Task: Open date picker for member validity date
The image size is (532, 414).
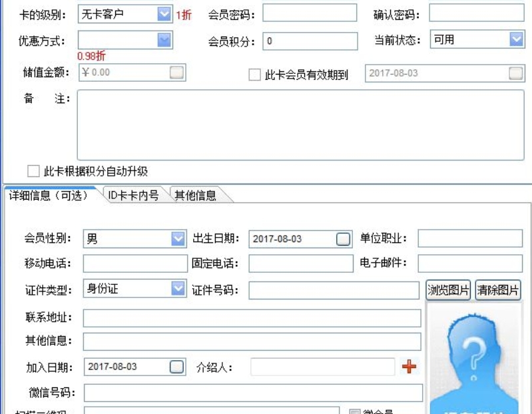Action: pos(516,73)
